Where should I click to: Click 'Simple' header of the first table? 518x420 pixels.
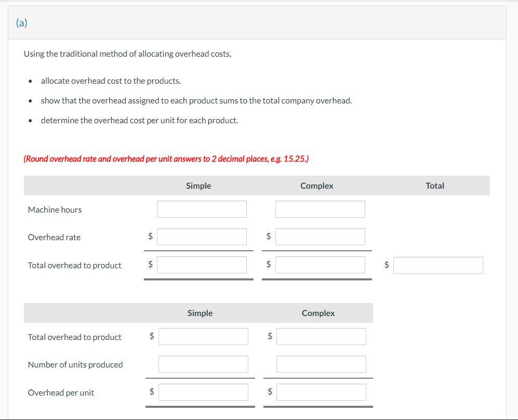(x=198, y=186)
